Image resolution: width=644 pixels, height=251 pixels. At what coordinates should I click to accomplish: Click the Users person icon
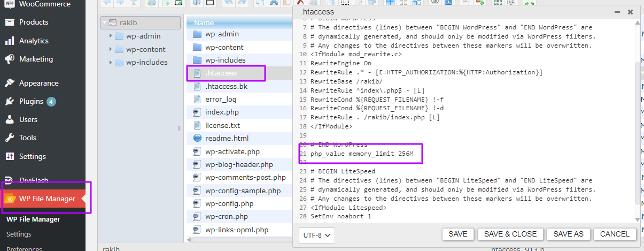coord(10,119)
